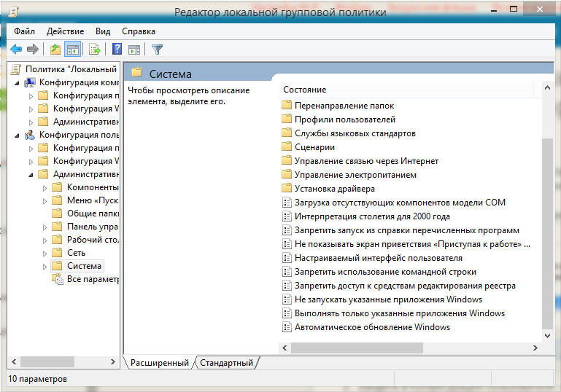Collapse the Конфигурация пользователя tree node
561x392 pixels.
click(x=17, y=135)
